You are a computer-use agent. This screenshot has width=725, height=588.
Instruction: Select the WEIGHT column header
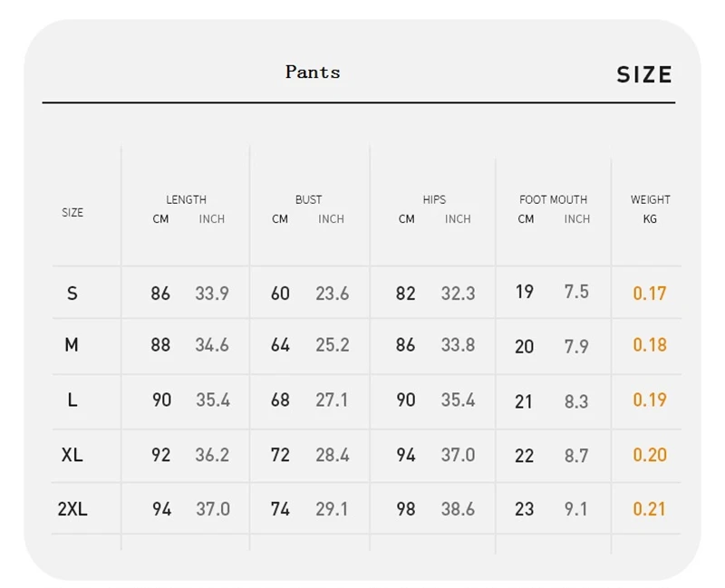[650, 199]
